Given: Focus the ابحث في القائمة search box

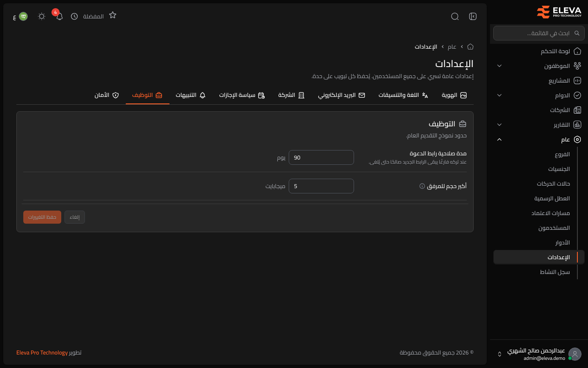Looking at the screenshot, I should coord(539,33).
